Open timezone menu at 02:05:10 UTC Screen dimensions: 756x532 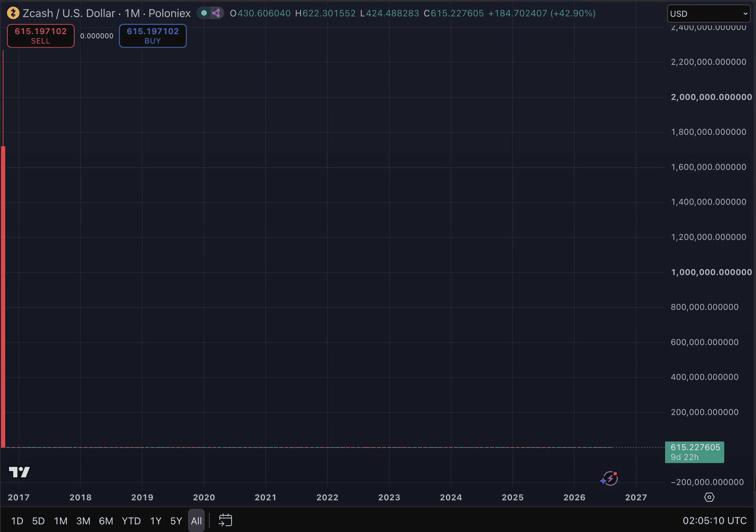click(x=715, y=521)
